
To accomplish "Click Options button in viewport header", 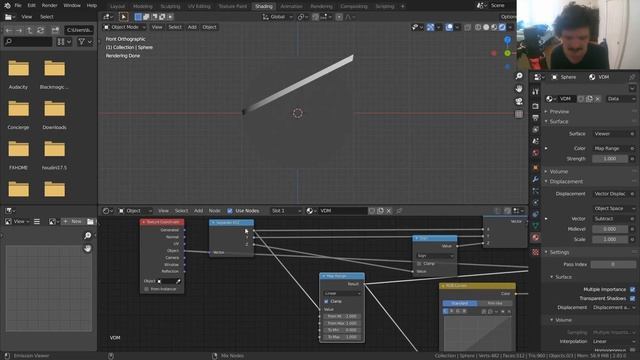I will point(508,17).
